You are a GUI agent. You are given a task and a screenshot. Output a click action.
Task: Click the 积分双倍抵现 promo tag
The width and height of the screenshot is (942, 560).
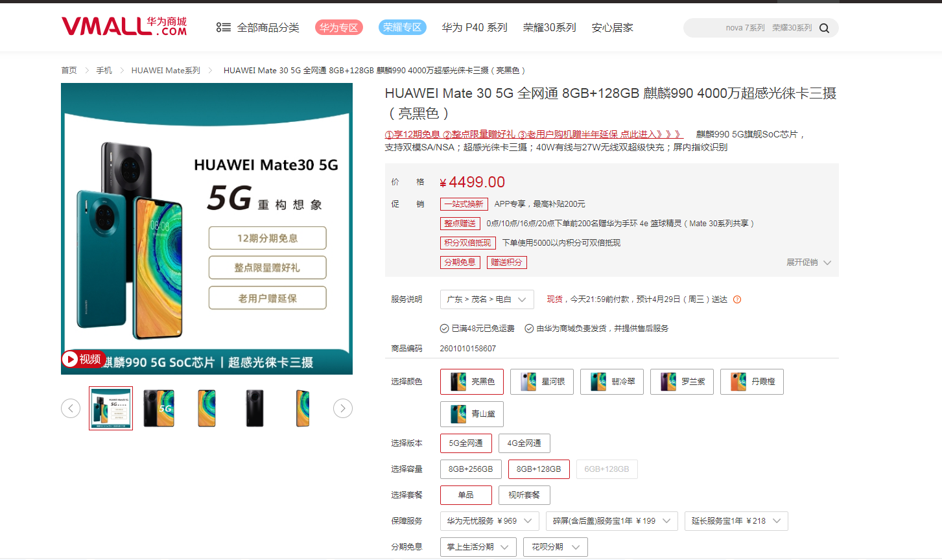click(x=468, y=243)
